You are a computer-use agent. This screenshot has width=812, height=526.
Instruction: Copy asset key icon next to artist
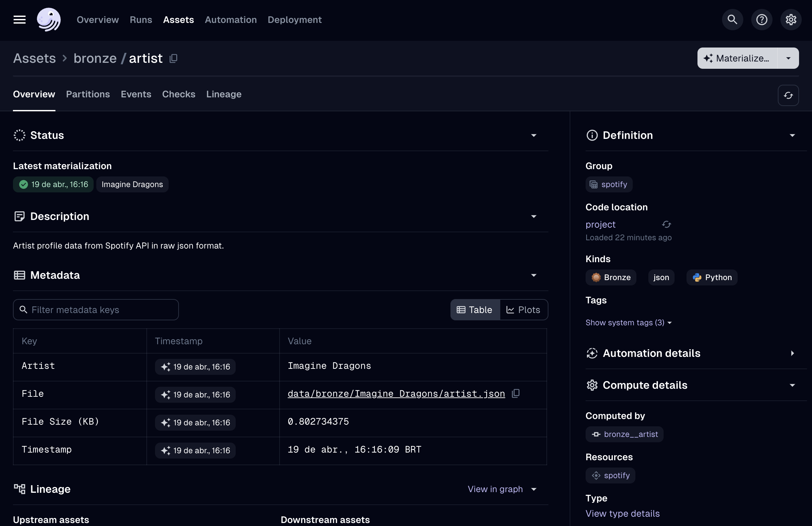(x=173, y=58)
